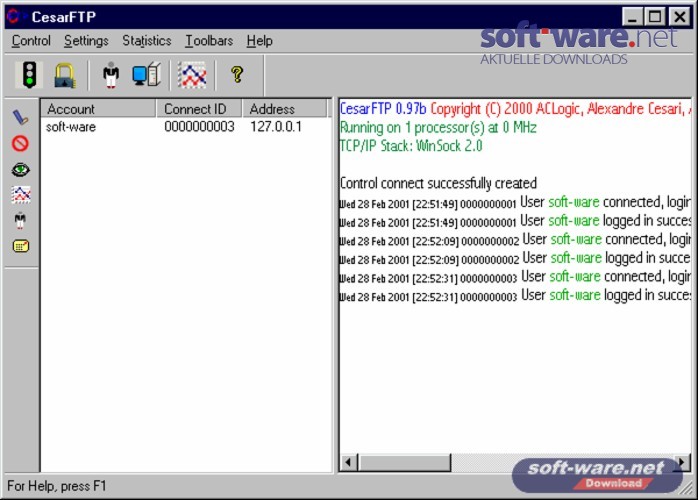Open the Statistics menu
Screen dimensions: 698x500
[x=146, y=41]
